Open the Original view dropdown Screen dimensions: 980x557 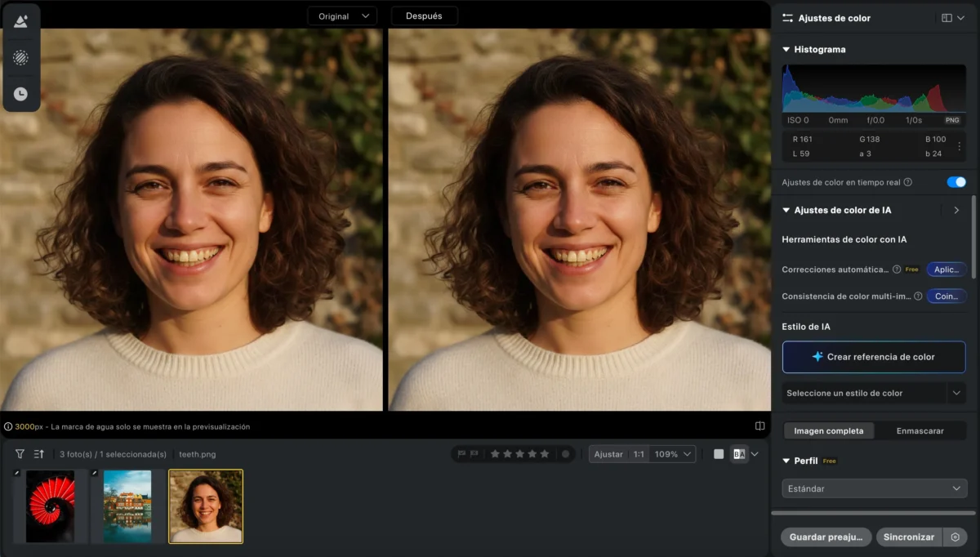pyautogui.click(x=342, y=16)
